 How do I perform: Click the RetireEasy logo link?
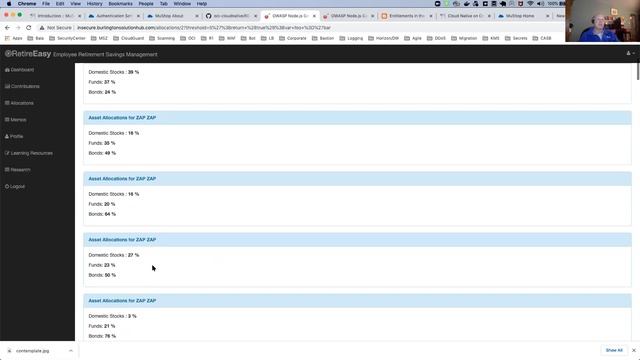[28, 54]
